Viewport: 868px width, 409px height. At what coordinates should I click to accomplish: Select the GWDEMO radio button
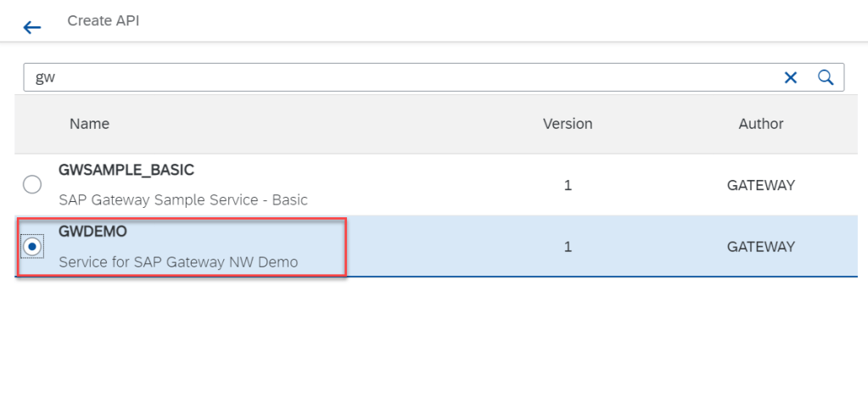pyautogui.click(x=32, y=247)
